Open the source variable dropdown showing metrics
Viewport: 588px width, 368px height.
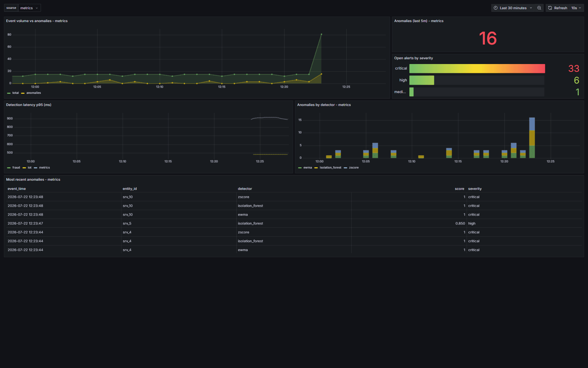[x=29, y=8]
